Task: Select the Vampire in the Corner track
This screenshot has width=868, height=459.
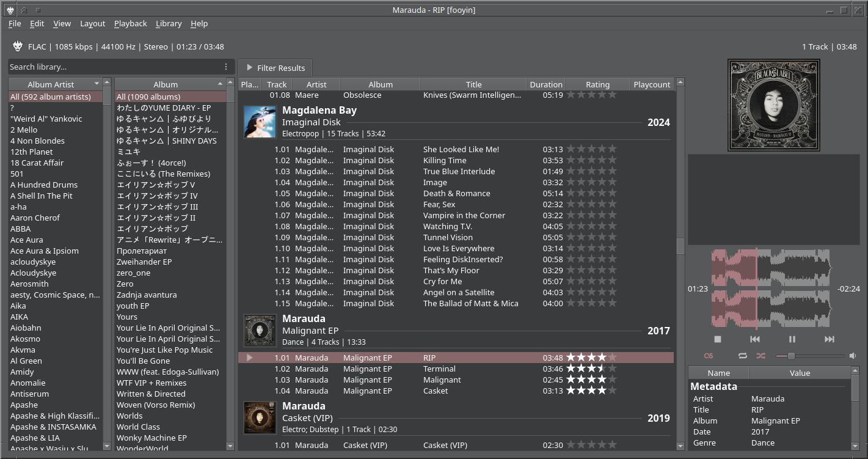Action: [x=456, y=215]
